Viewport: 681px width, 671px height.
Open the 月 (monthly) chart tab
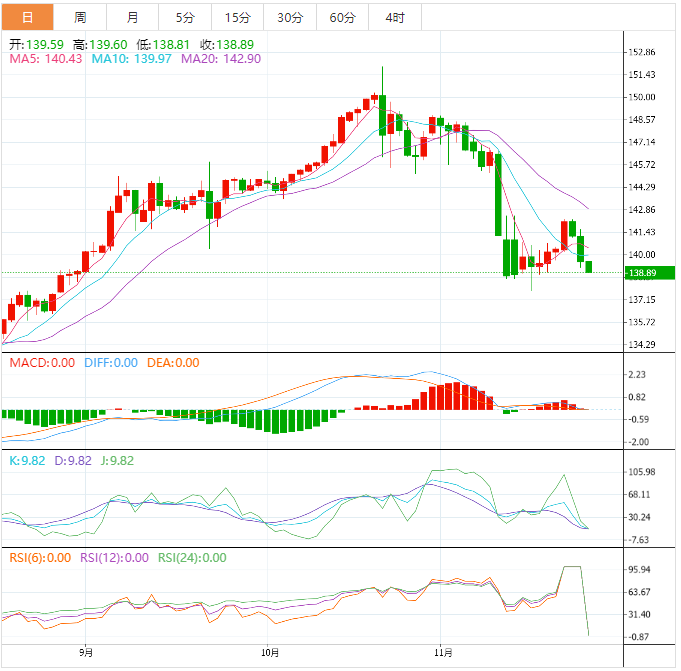(133, 17)
